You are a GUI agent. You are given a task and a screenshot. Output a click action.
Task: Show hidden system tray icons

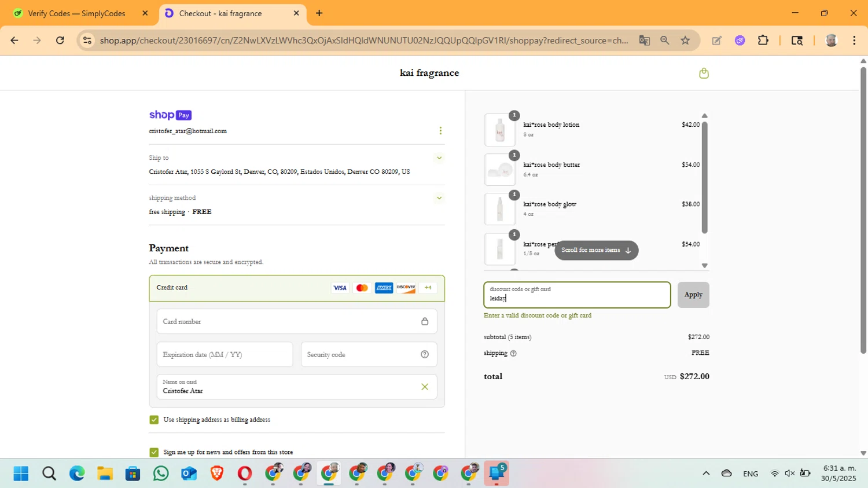[x=706, y=474]
